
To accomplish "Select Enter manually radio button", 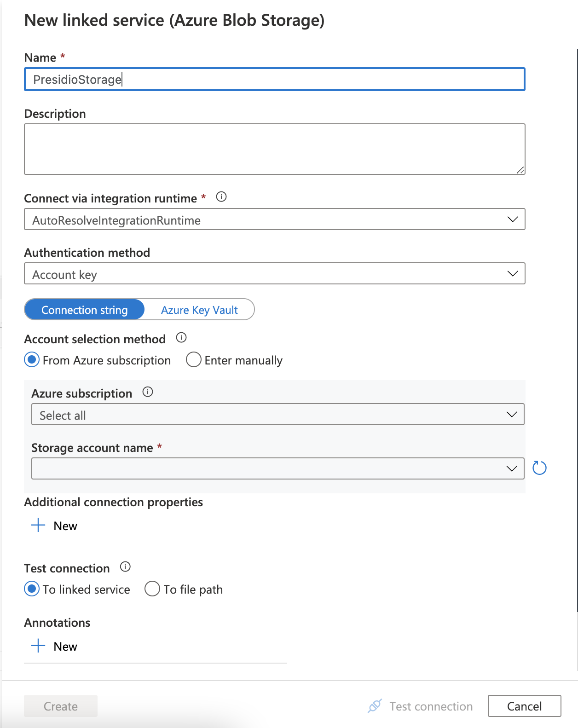I will (x=194, y=360).
